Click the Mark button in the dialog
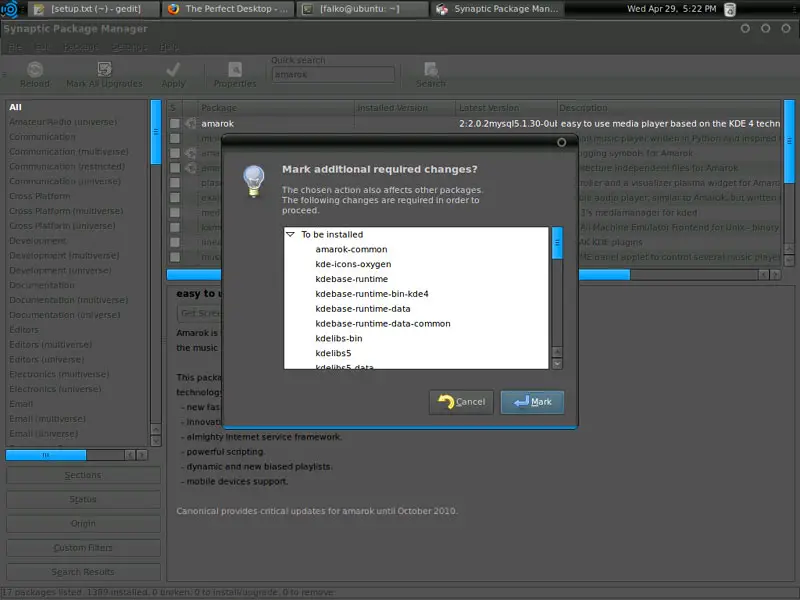 [x=532, y=402]
